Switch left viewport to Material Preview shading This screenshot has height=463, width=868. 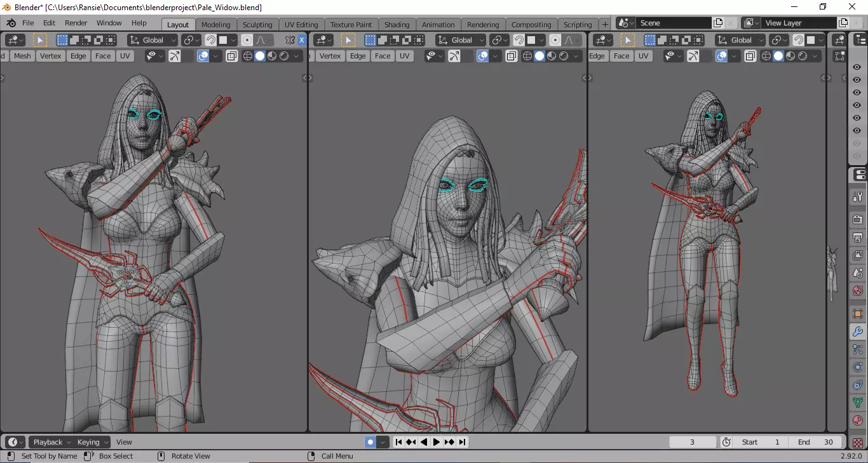point(272,56)
